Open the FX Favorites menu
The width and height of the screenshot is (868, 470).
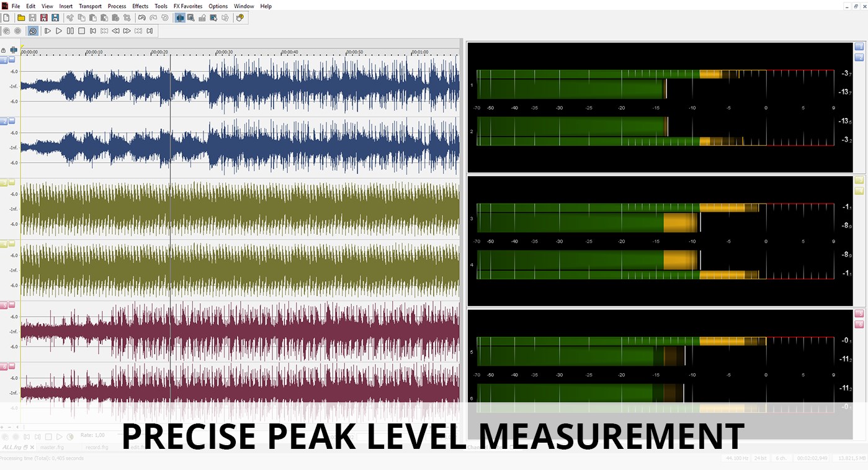coord(188,6)
